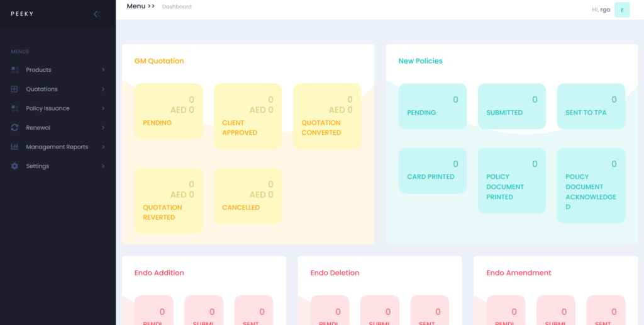Click the Management Reports chart icon
The height and width of the screenshot is (325, 644).
(x=14, y=147)
